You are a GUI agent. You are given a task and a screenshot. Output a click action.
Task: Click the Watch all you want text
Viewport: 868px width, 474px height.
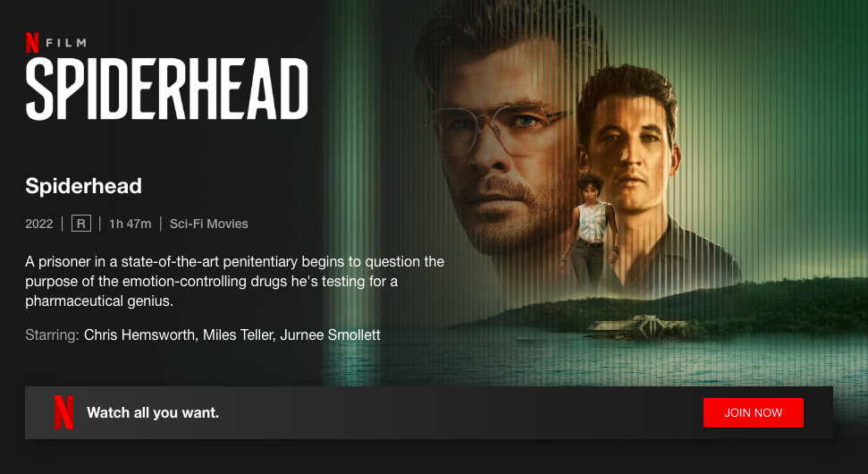(153, 412)
